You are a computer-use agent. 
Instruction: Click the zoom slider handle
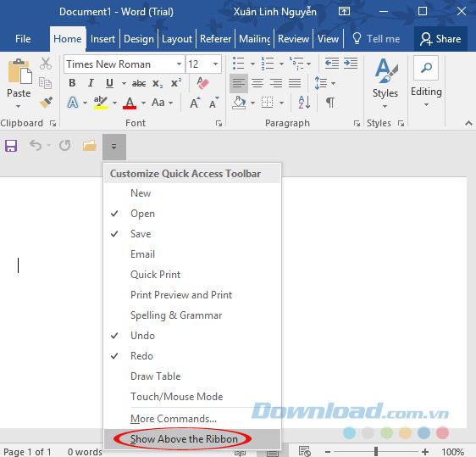376,452
